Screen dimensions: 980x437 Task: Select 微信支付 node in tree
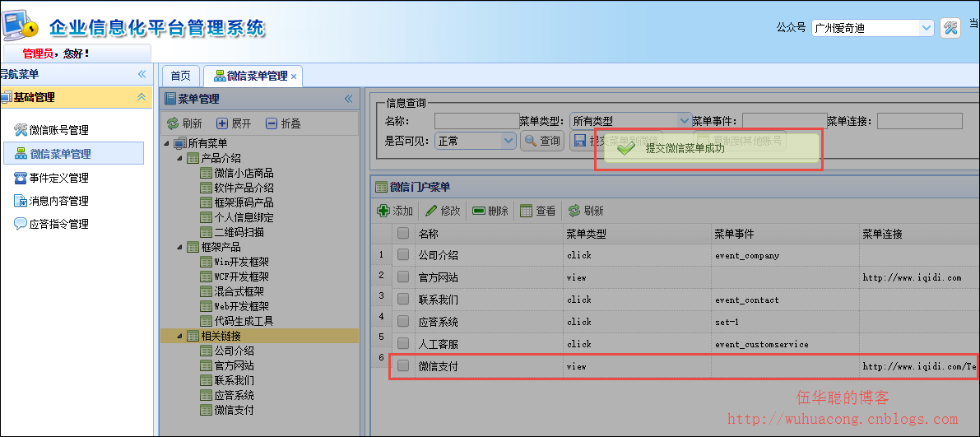tap(234, 410)
